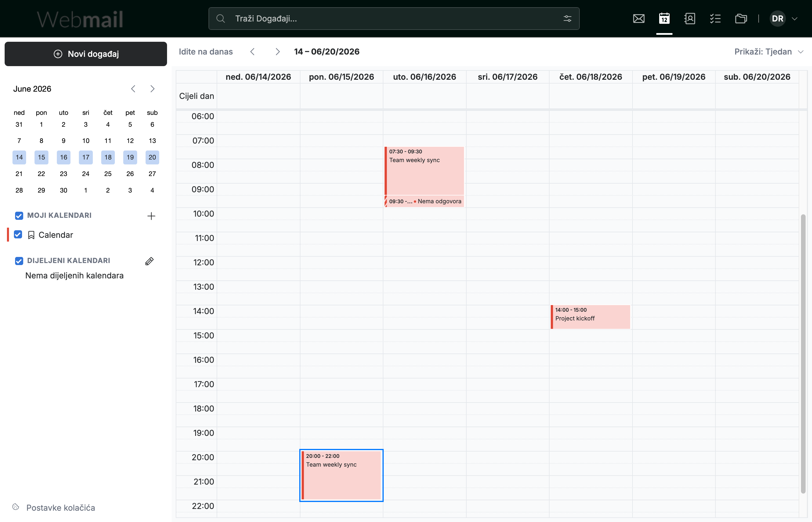
Task: Select June 20 in mini calendar
Action: point(152,157)
